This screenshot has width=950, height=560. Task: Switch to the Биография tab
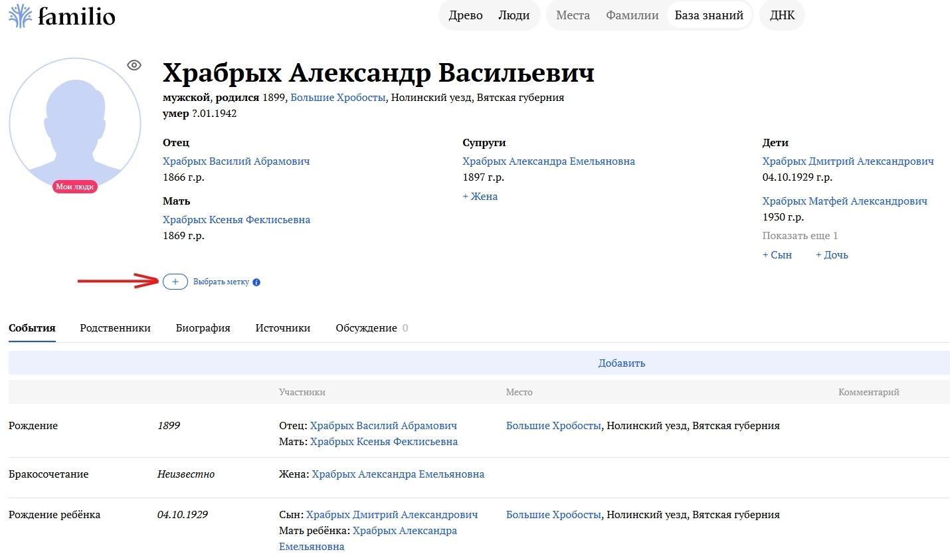tap(203, 328)
